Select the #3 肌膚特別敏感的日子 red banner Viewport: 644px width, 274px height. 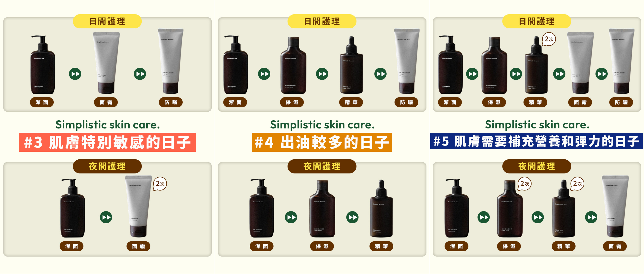[107, 142]
